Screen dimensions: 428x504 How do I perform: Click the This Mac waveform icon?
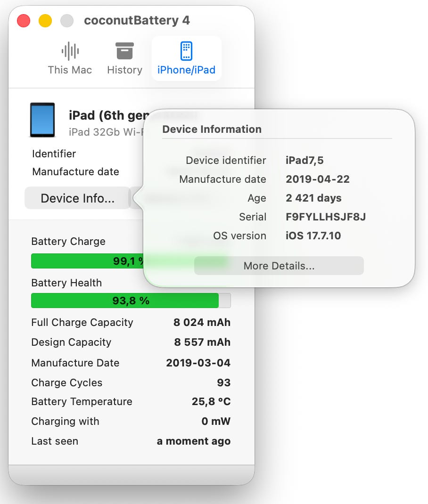tap(70, 51)
